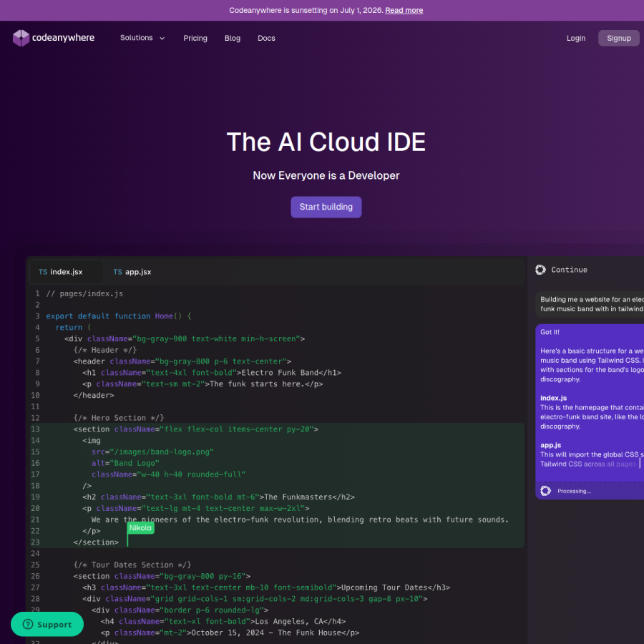Click the 'return (' code line
This screenshot has width=644, height=644.
(73, 328)
